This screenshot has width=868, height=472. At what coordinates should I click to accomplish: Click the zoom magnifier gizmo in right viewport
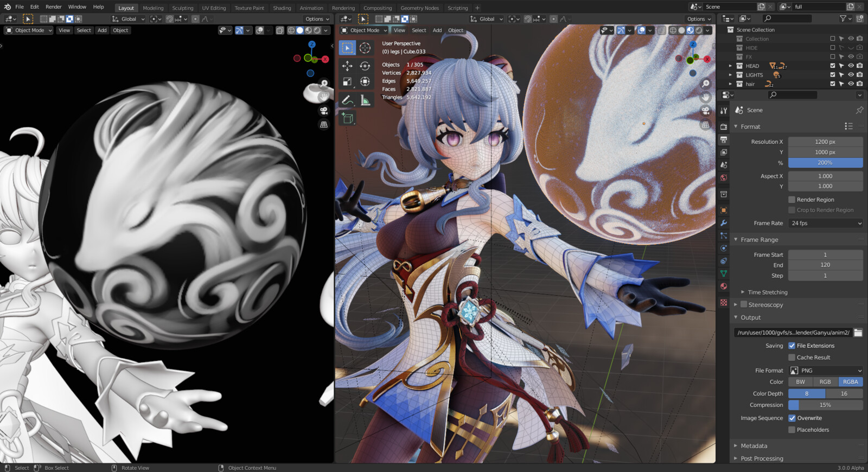[x=705, y=84]
